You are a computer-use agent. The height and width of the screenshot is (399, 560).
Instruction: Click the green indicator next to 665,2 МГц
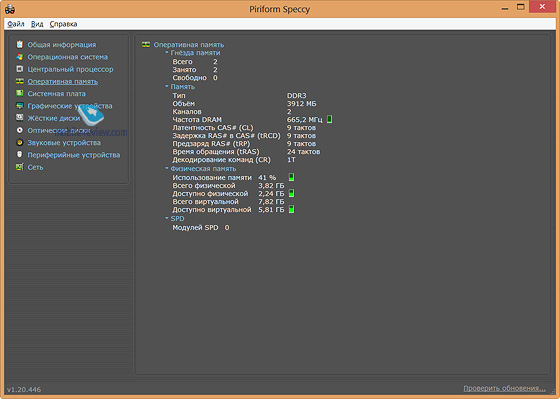[x=330, y=119]
